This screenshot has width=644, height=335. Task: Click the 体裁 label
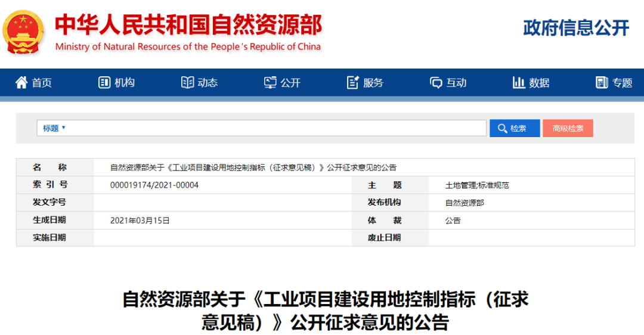point(385,221)
